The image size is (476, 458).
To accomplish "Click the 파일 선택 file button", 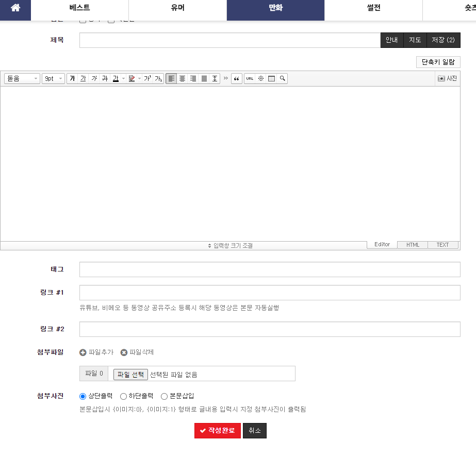I will click(x=130, y=374).
